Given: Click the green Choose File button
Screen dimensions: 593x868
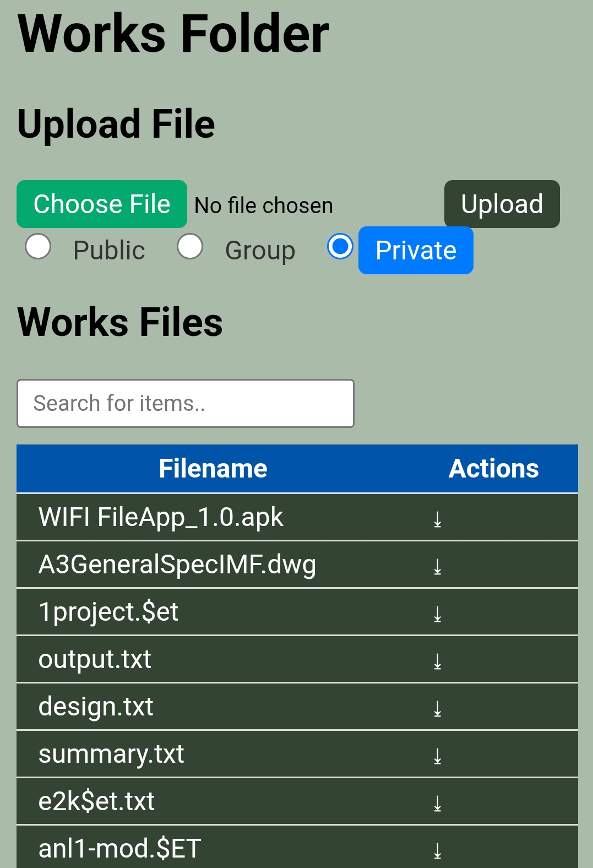Looking at the screenshot, I should click(x=102, y=204).
